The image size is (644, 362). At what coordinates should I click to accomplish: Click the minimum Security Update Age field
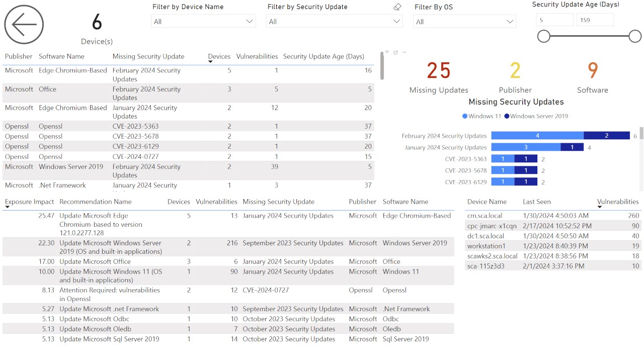point(555,20)
